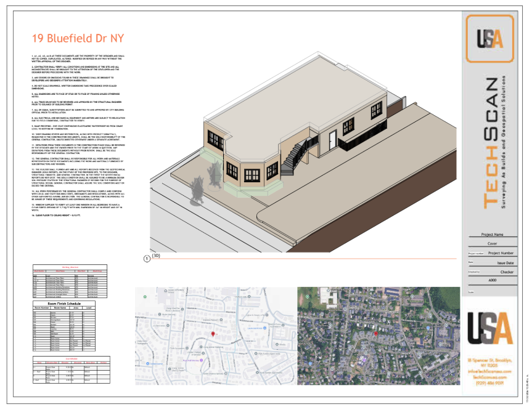The image size is (532, 412).
Task: Click the Checker field in title block
Action: (x=506, y=271)
